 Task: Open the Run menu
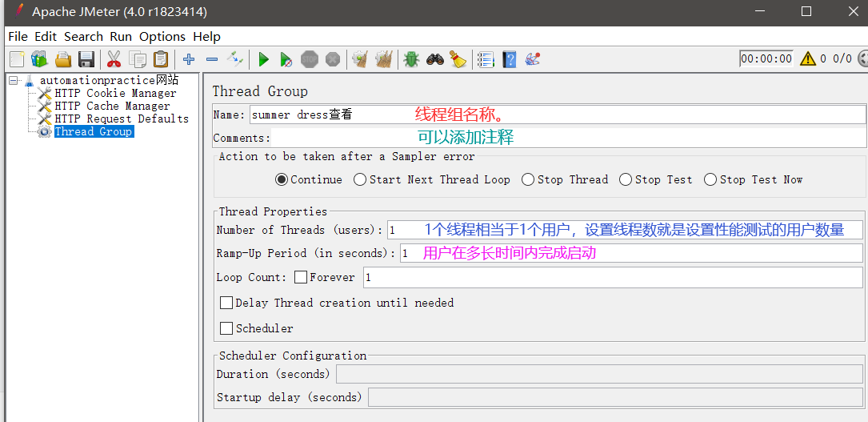tap(121, 37)
